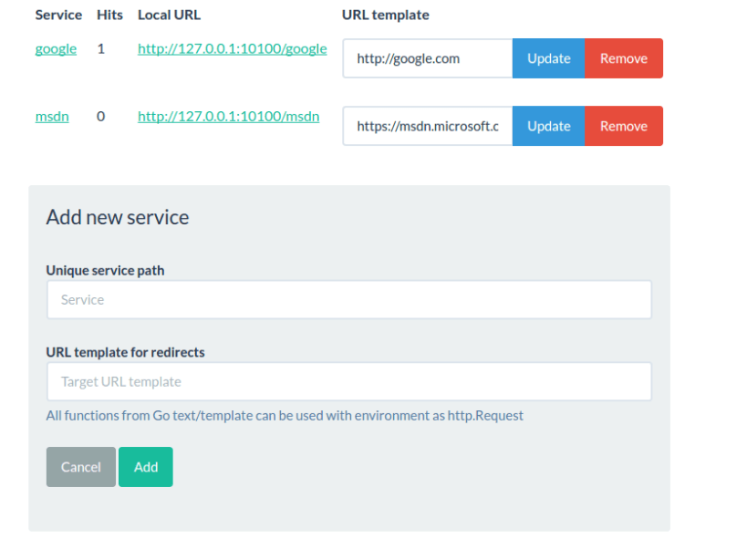The width and height of the screenshot is (747, 560).
Task: Edit the msdn.microsoft.com template field
Action: tap(427, 126)
